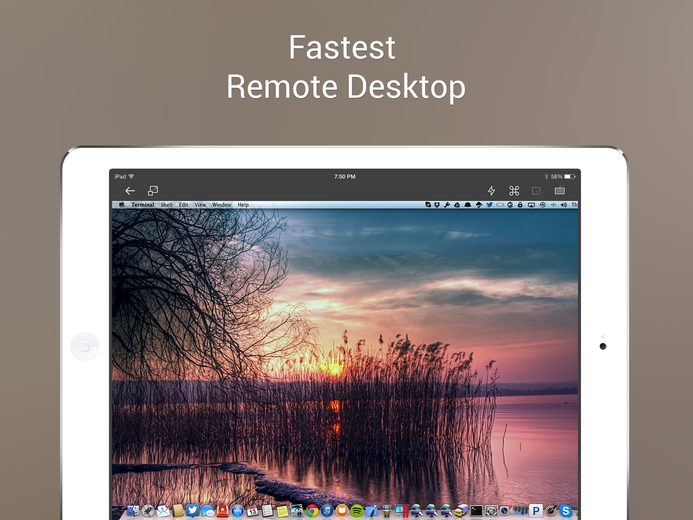Click the Twitter bird menu bar icon

point(489,205)
